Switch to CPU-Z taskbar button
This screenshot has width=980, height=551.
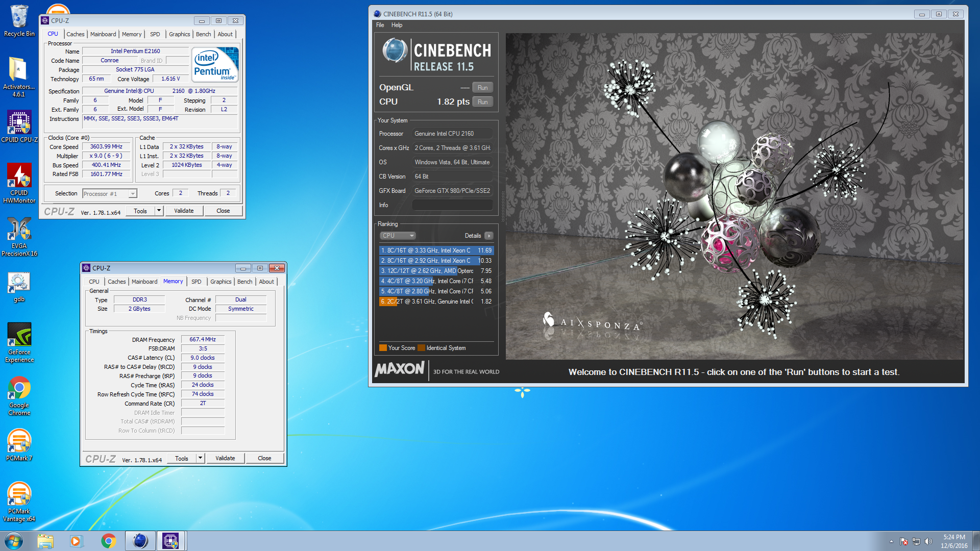coord(171,541)
